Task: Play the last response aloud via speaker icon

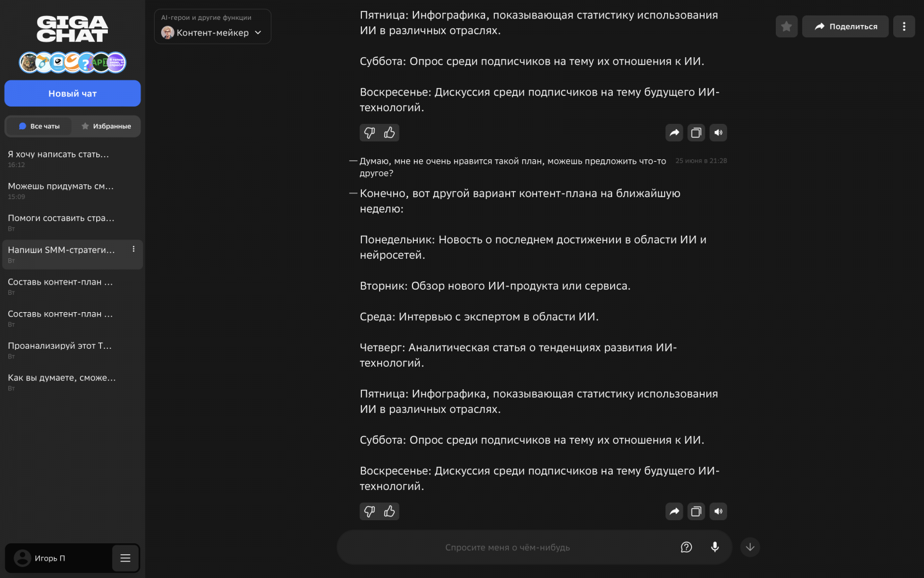Action: click(x=719, y=512)
